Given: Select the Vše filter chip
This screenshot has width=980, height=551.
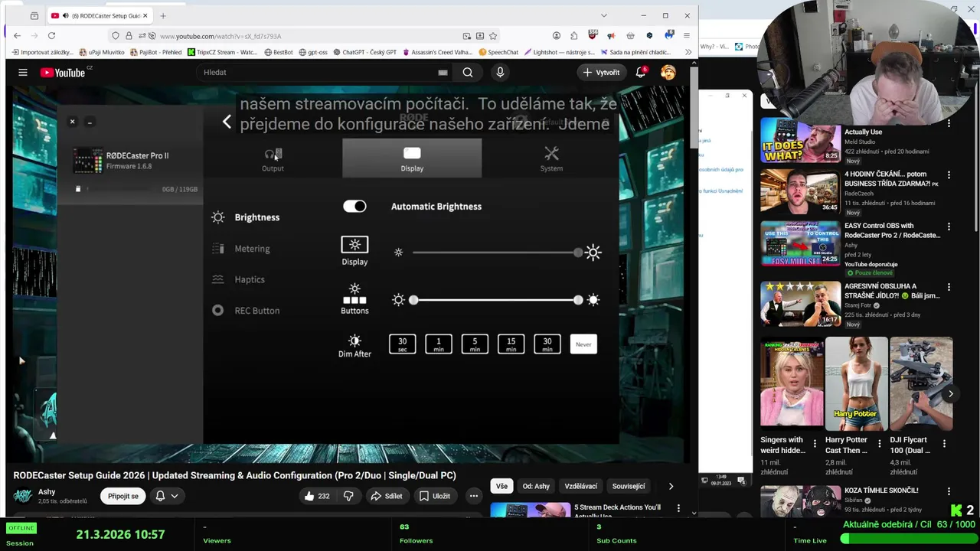Looking at the screenshot, I should pos(501,486).
